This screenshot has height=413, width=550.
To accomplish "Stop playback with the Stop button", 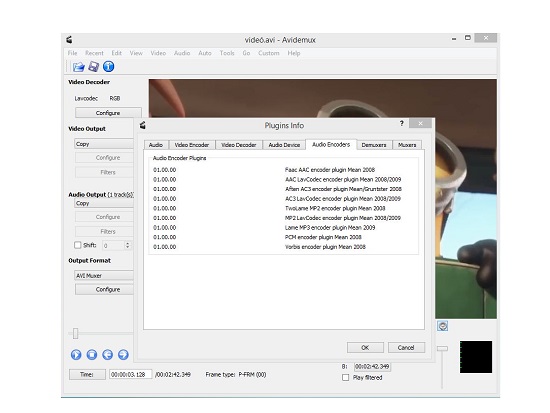I will point(92,355).
